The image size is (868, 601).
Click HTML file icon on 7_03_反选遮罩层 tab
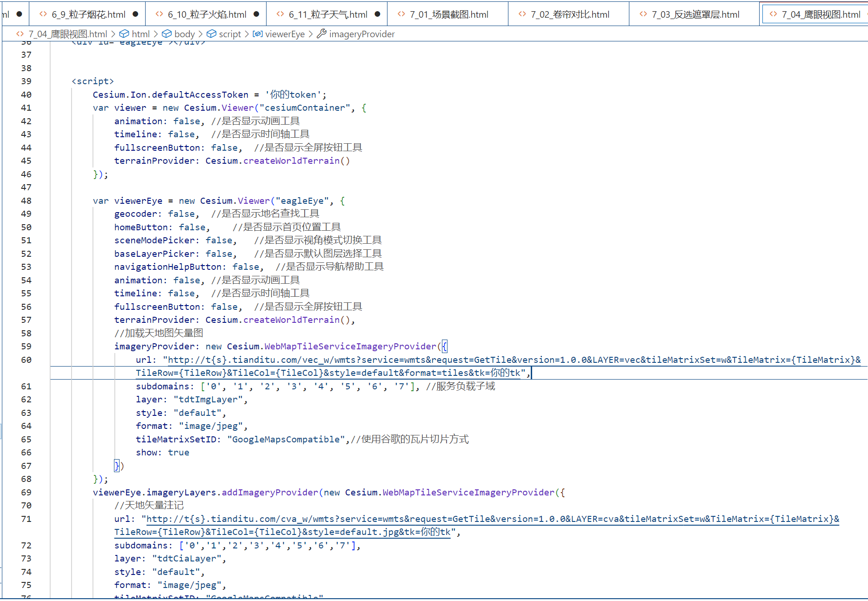point(643,14)
